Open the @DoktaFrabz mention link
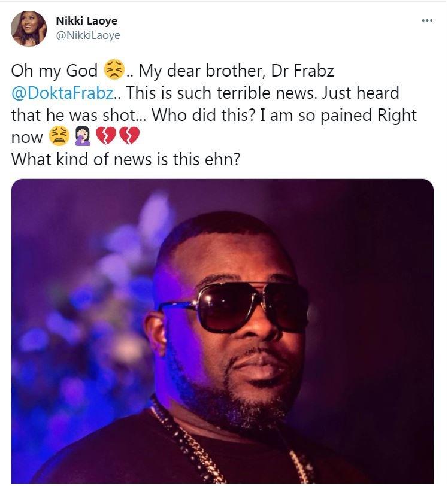 (58, 93)
